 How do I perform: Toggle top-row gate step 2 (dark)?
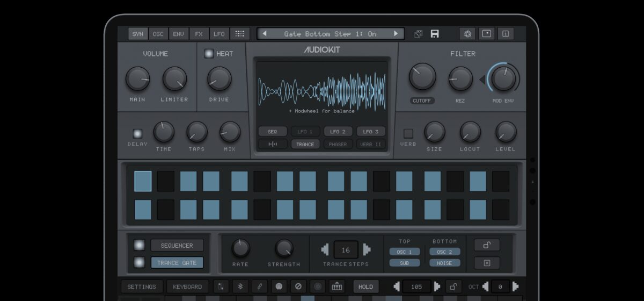click(166, 181)
